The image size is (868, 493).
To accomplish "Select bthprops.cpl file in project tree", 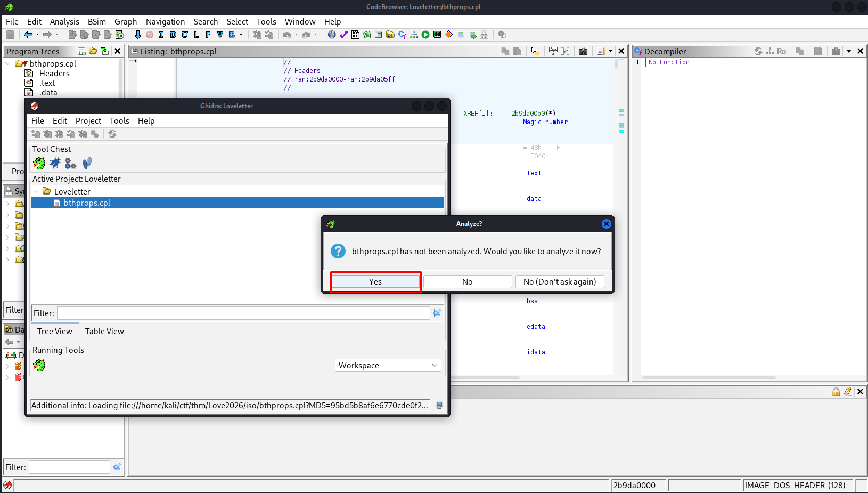I will (87, 203).
